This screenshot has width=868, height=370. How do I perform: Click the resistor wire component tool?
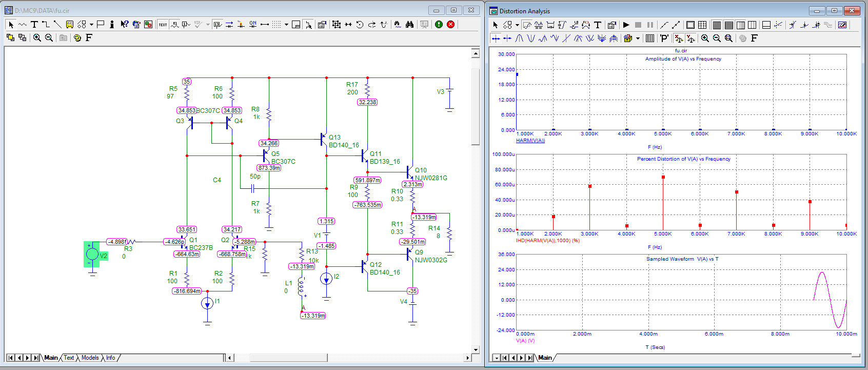point(23,24)
